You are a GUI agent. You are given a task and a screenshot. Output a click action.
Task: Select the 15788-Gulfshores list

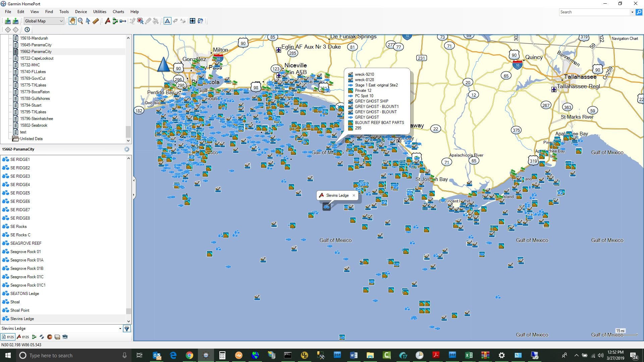coord(35,99)
